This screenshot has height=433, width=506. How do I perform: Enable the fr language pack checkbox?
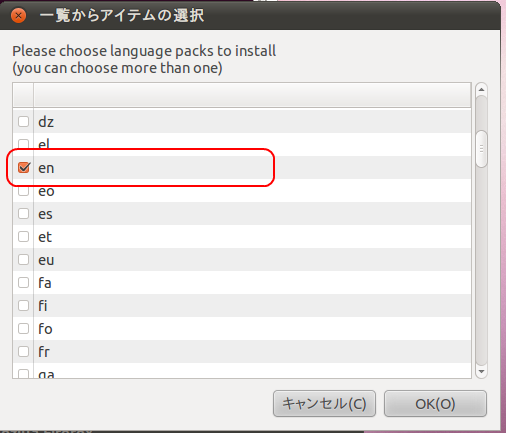point(23,351)
